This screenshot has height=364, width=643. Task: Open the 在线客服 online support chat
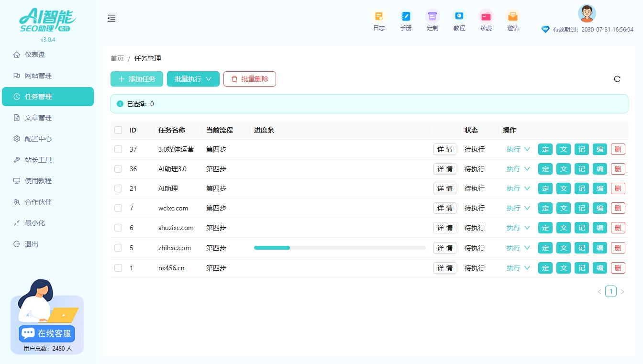pyautogui.click(x=46, y=333)
